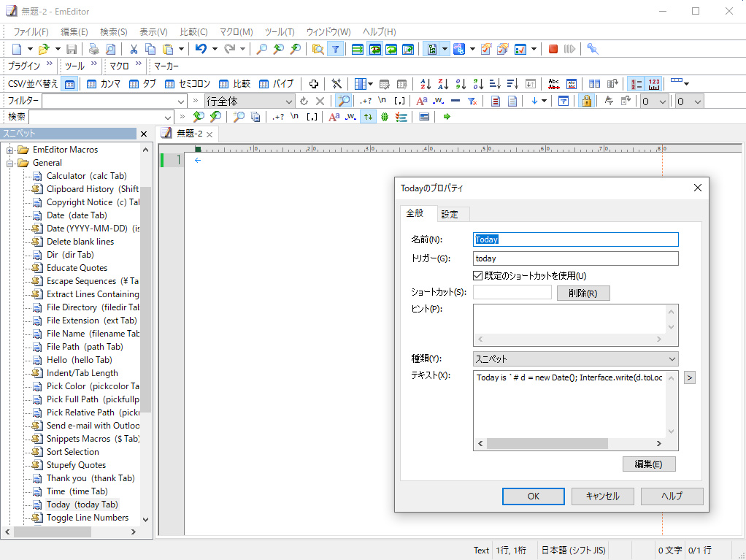Image resolution: width=746 pixels, height=560 pixels.
Task: Click the Undo arrow icon
Action: pyautogui.click(x=201, y=49)
